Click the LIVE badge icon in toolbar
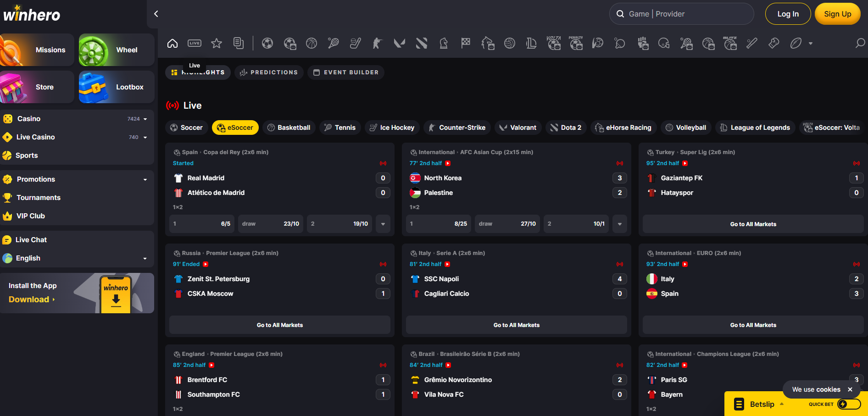Image resolution: width=868 pixels, height=416 pixels. point(195,44)
